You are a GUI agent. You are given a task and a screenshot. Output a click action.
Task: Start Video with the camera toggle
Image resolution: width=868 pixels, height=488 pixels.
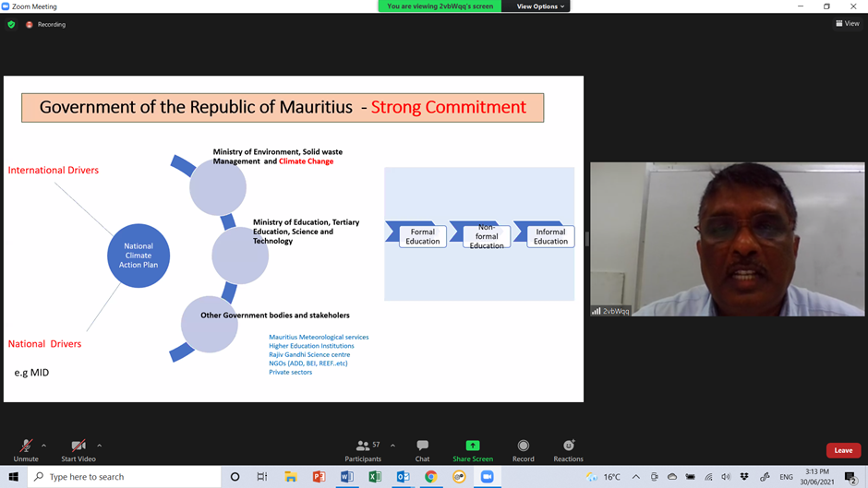point(78,449)
